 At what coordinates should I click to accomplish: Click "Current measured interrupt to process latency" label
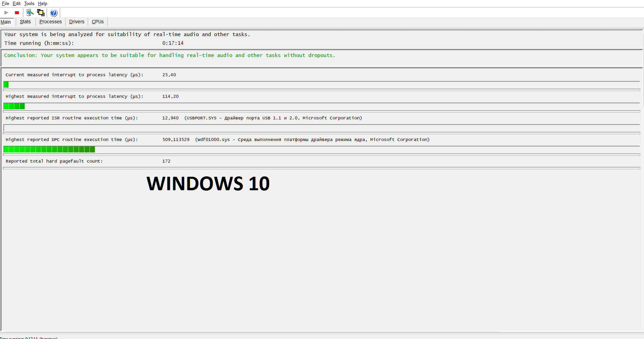click(x=75, y=75)
